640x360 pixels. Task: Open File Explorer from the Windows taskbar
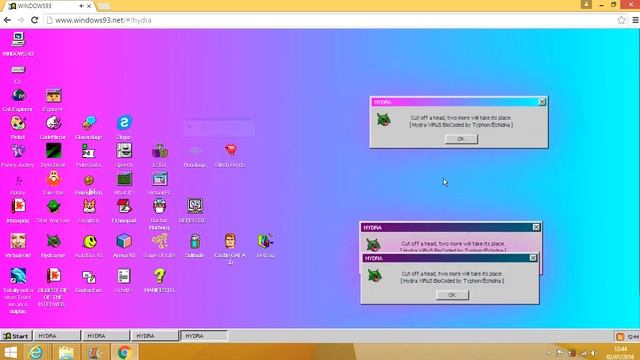(x=66, y=352)
